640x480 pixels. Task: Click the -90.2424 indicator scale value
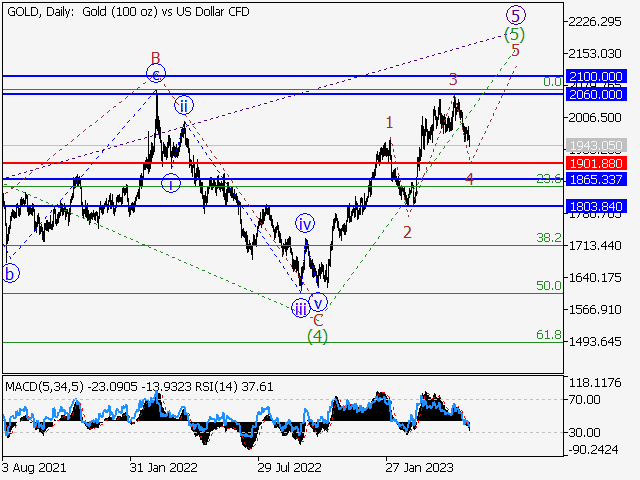coord(593,450)
